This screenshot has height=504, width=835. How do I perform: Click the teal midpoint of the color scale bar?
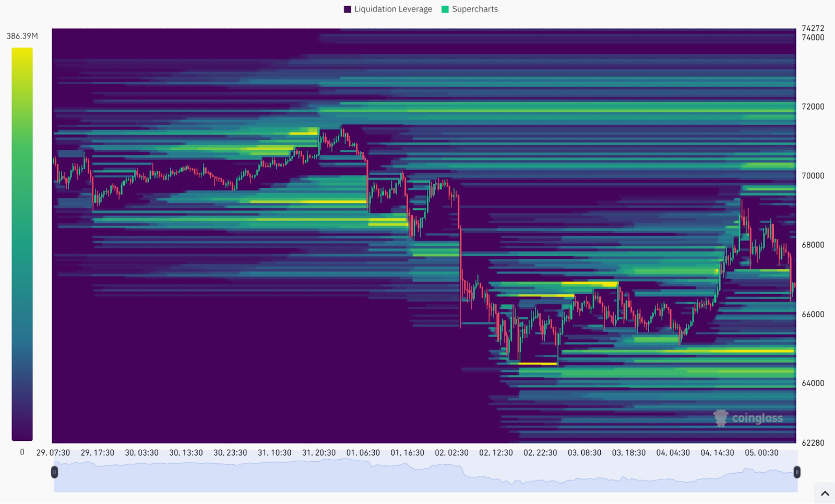pyautogui.click(x=22, y=245)
